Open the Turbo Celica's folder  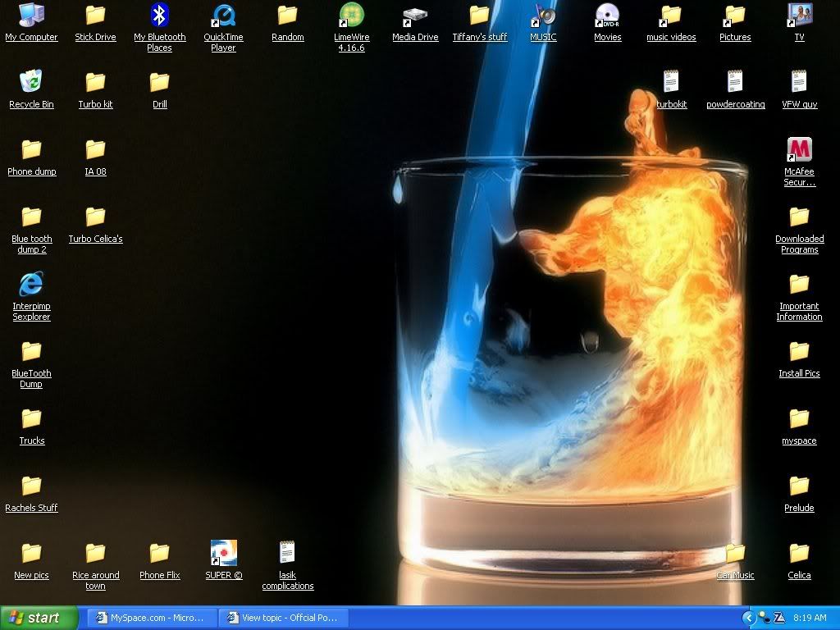point(95,217)
